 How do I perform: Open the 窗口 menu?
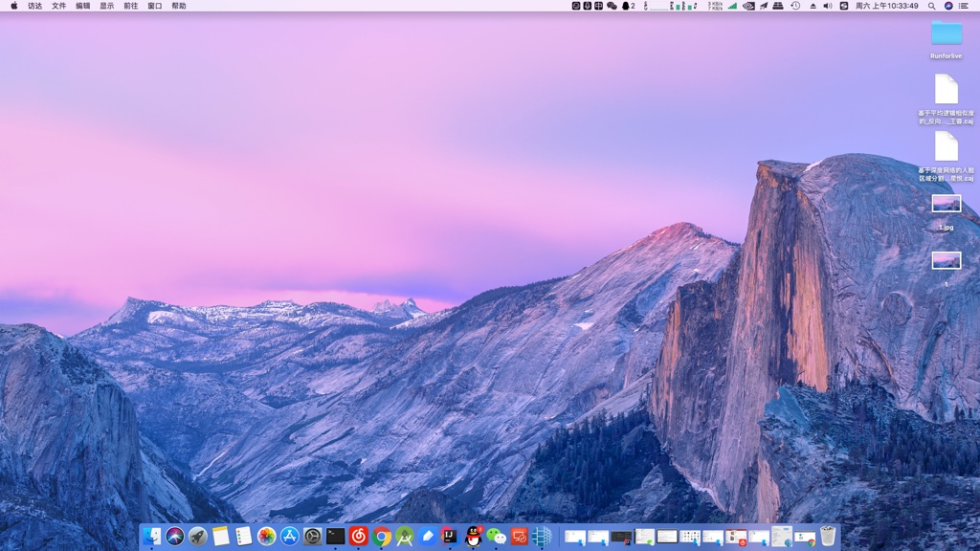pos(154,6)
